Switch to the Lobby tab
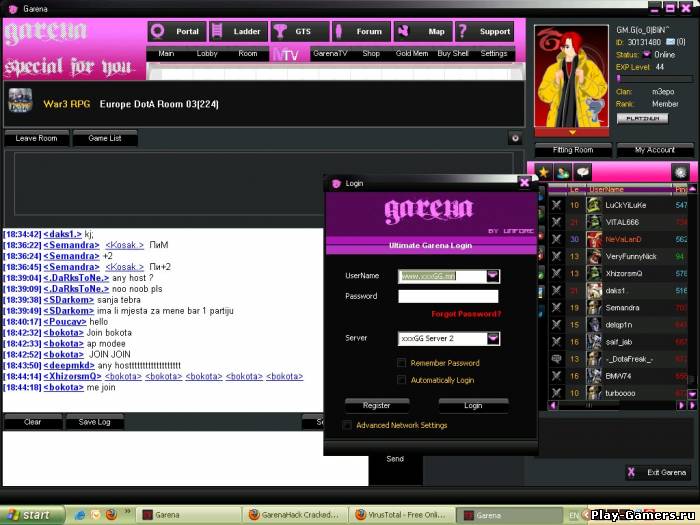Screen dimensions: 700x525 pyautogui.click(x=207, y=54)
